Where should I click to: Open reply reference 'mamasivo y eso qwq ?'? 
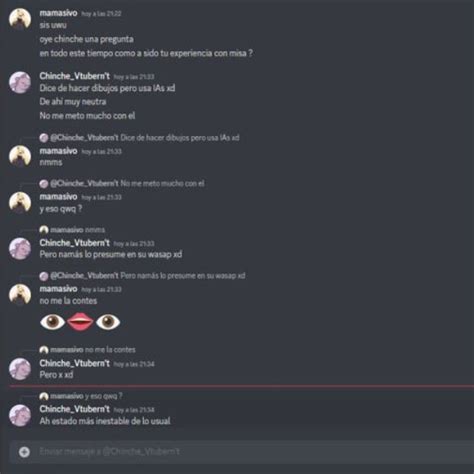coord(81,396)
